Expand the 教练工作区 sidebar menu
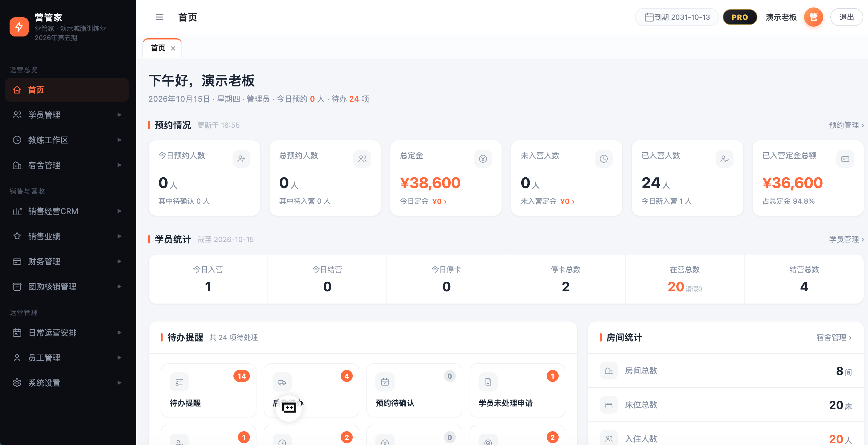This screenshot has height=445, width=868. 67,140
